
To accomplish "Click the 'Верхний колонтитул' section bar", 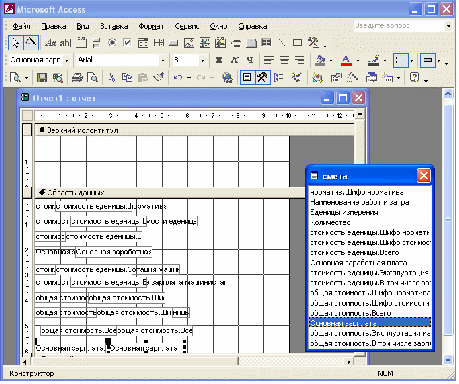I will (195, 130).
